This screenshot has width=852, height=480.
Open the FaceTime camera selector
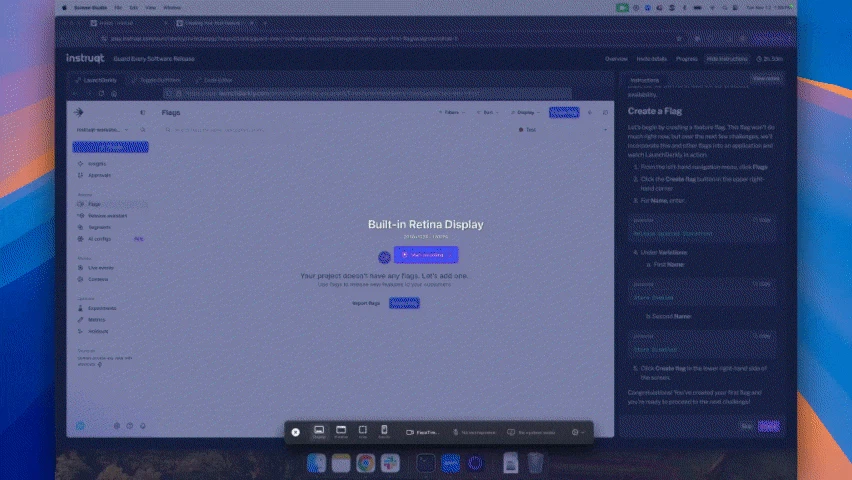(422, 433)
